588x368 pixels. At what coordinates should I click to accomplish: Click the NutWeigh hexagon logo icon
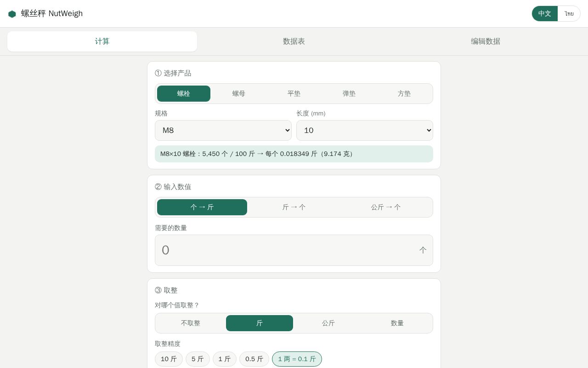(x=12, y=14)
